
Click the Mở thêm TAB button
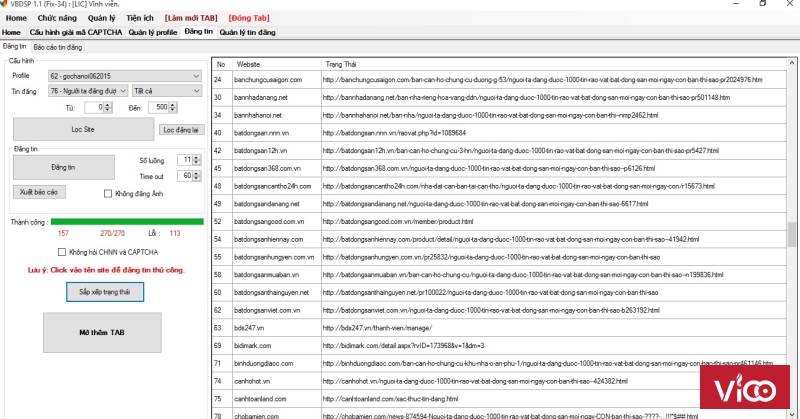point(102,332)
